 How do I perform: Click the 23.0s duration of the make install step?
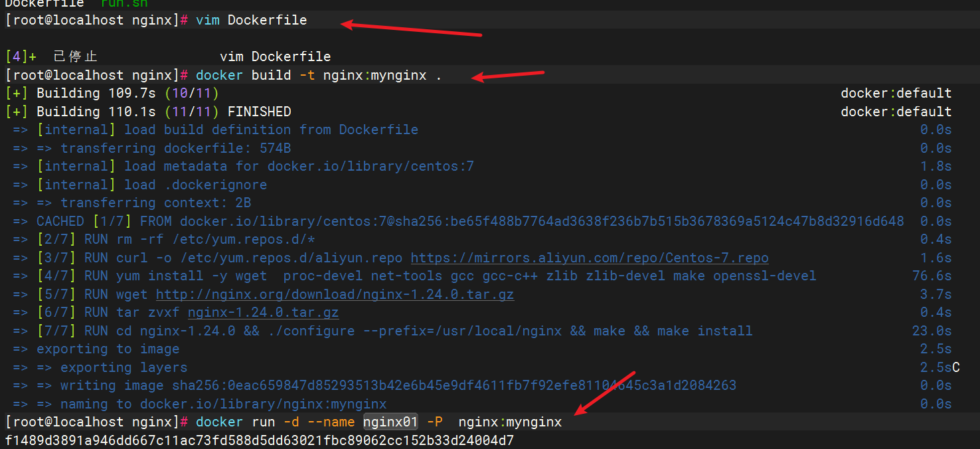932,331
